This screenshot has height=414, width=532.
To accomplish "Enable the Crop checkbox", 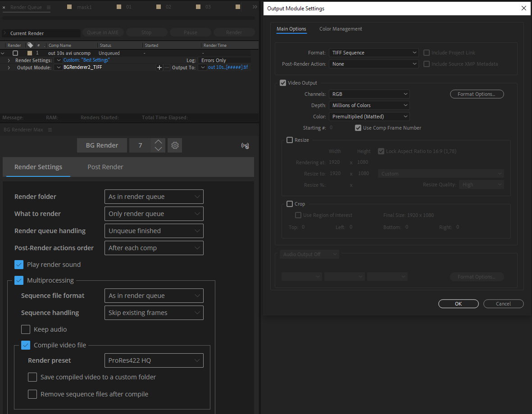I will (289, 204).
